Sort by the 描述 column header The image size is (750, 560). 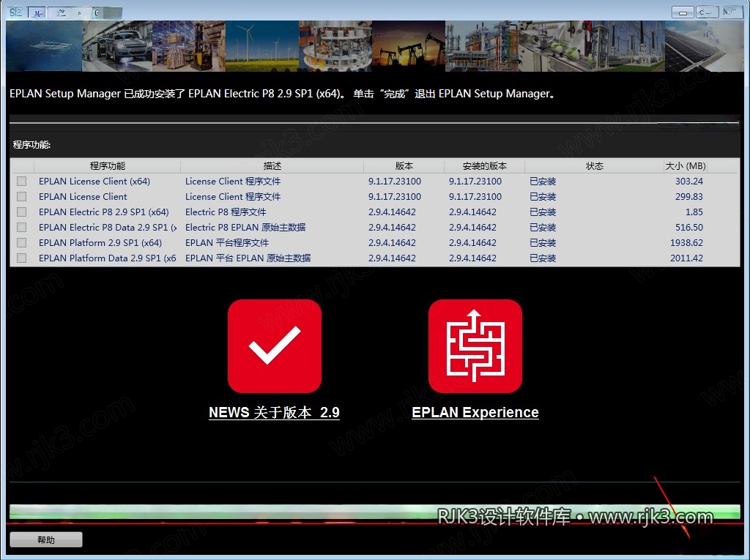[272, 166]
